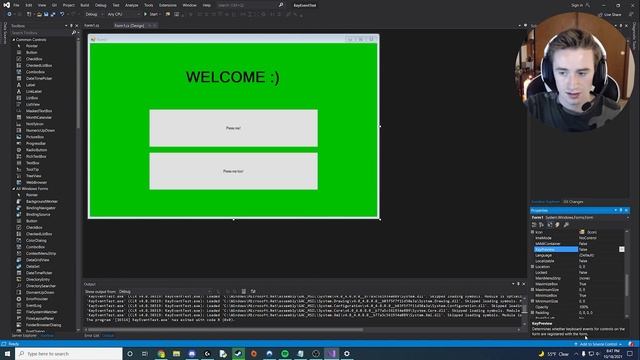The height and width of the screenshot is (360, 640).
Task: Select ColorDialog in the Toolbox
Action: click(x=36, y=240)
